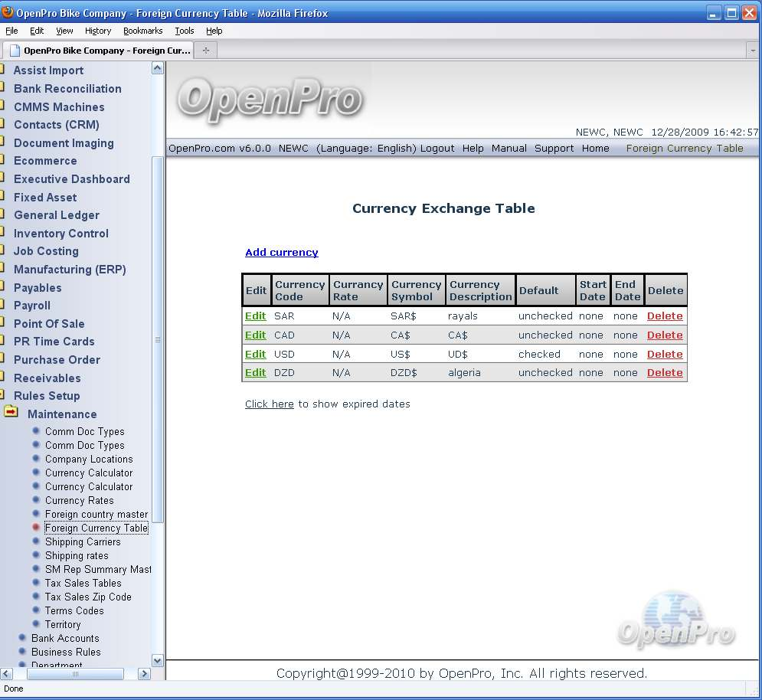The height and width of the screenshot is (700, 762).
Task: Click bullet icon beside Currency Rates
Action: pos(36,500)
